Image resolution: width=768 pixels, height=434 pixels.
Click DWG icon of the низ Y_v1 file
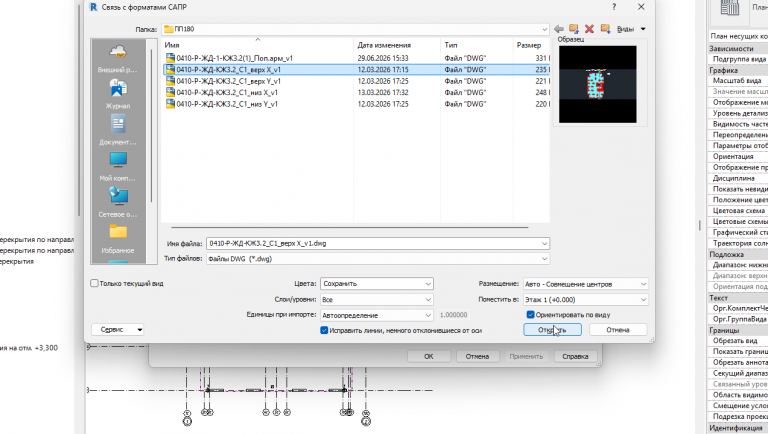(170, 104)
